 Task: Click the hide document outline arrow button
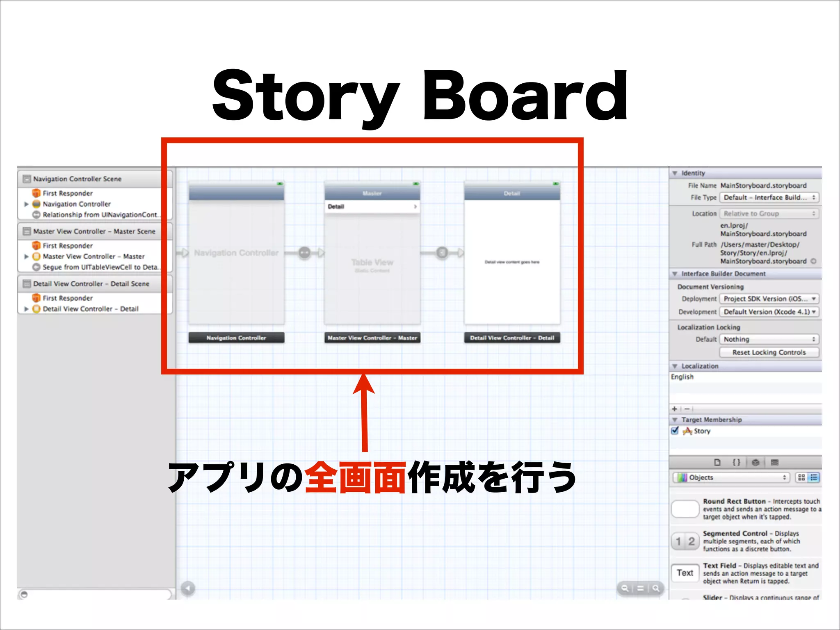tap(188, 588)
